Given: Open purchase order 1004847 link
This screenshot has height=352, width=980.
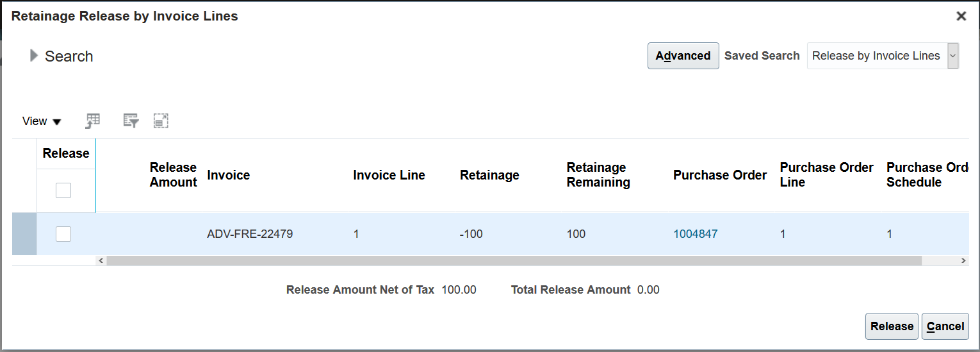Looking at the screenshot, I should [695, 234].
